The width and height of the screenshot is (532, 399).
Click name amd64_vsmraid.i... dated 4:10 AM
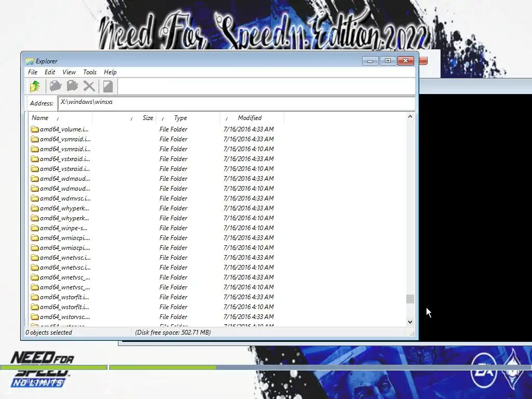(65, 149)
